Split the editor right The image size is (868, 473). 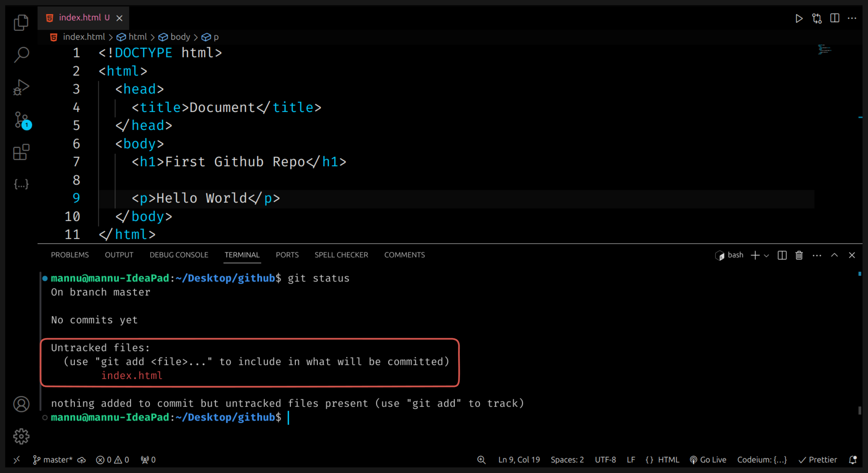point(834,18)
